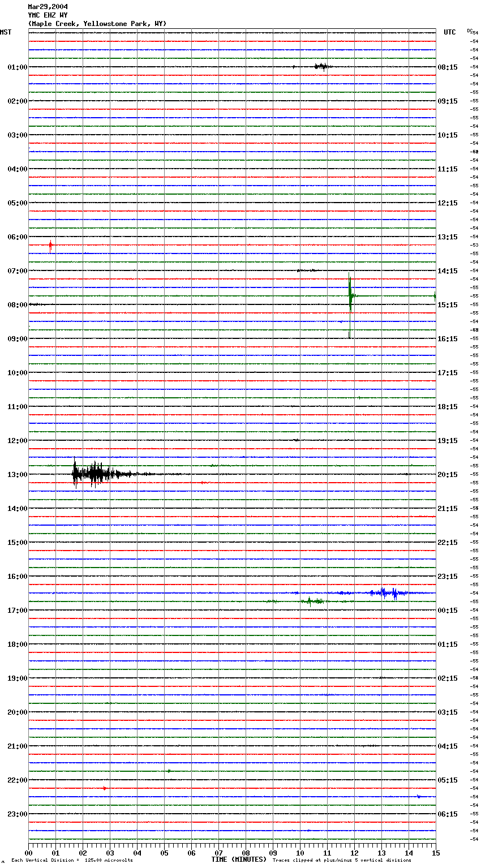Click the 15:15 UTC time label
Viewport: 481px width, 868px height.
[448, 305]
